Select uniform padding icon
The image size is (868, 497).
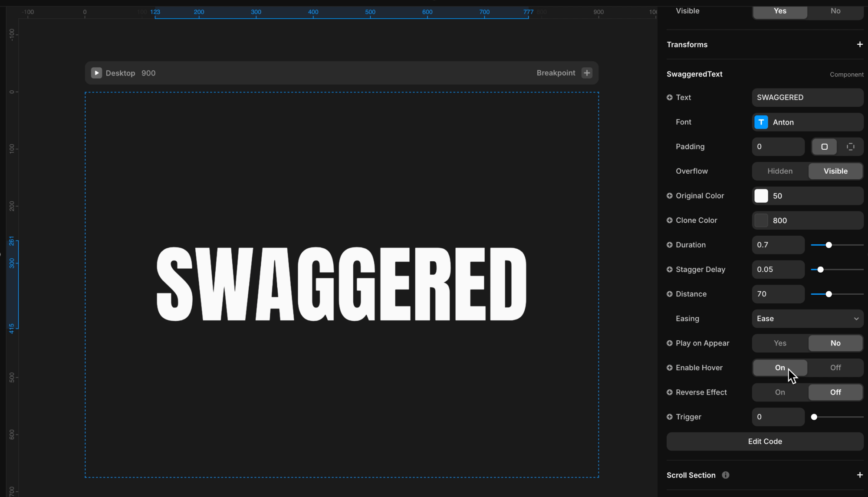click(824, 147)
